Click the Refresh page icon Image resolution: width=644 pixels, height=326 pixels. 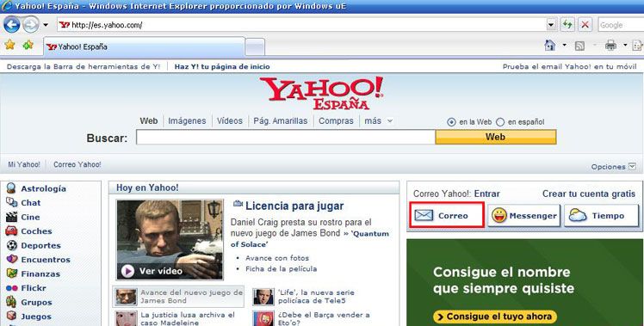(567, 25)
